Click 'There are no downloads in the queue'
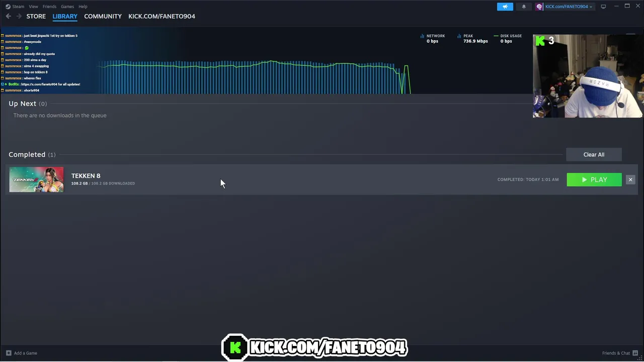Viewport: 644px width, 362px height. (60, 115)
